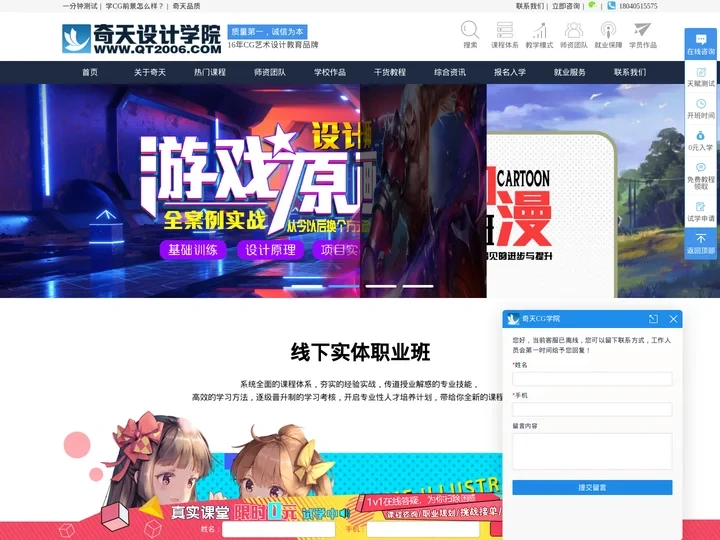This screenshot has width=720, height=540.
Task: Open 干货教程 menu item
Action: (x=390, y=72)
